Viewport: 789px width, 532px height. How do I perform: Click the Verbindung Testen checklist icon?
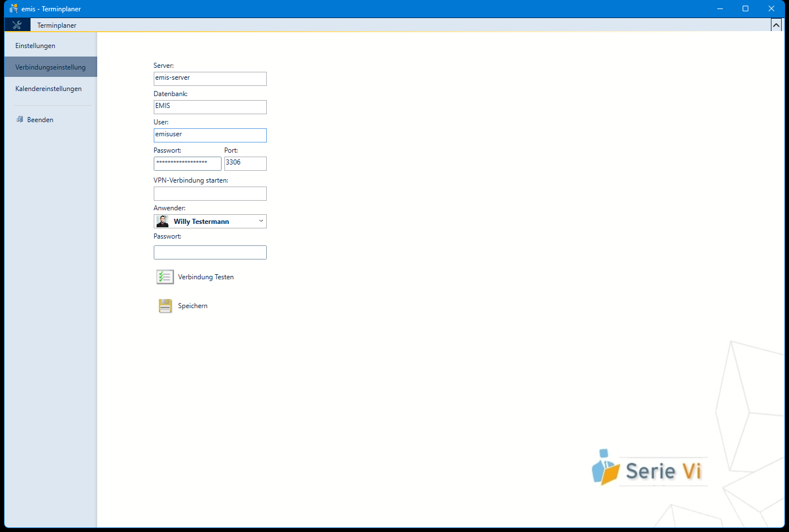165,277
